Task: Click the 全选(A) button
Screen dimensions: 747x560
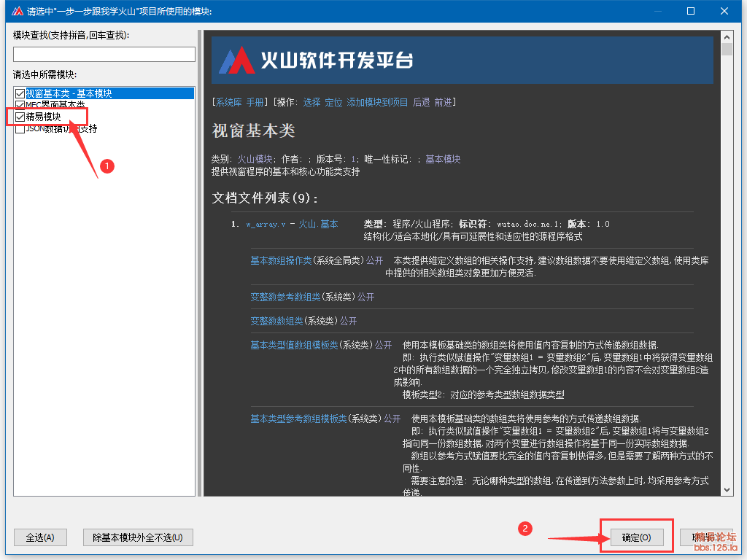Action: pyautogui.click(x=40, y=537)
